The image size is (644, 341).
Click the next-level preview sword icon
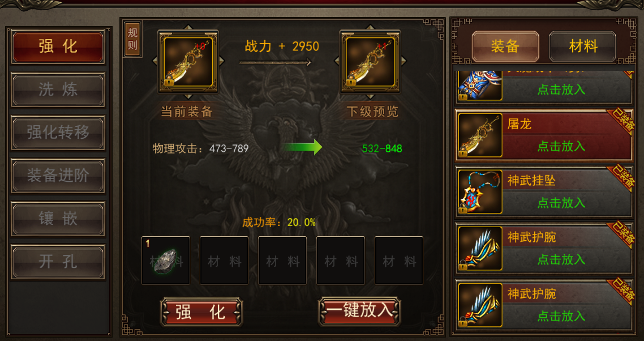coord(370,62)
